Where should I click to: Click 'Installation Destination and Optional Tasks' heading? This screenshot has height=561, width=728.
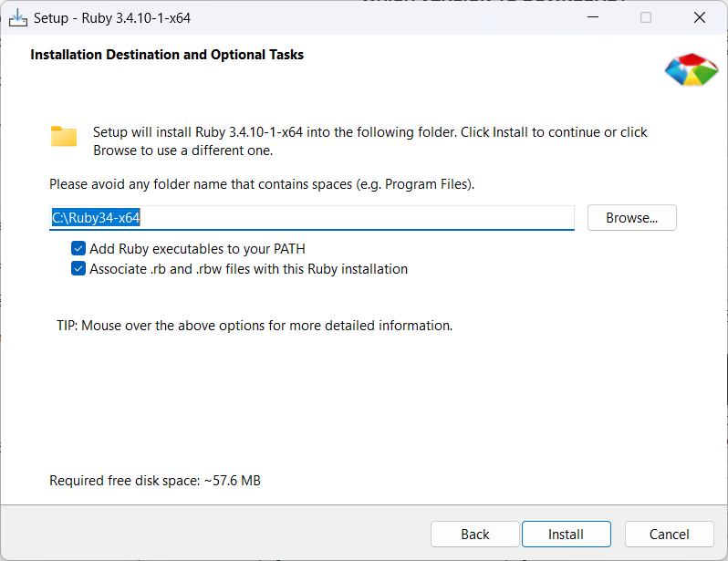pos(167,55)
